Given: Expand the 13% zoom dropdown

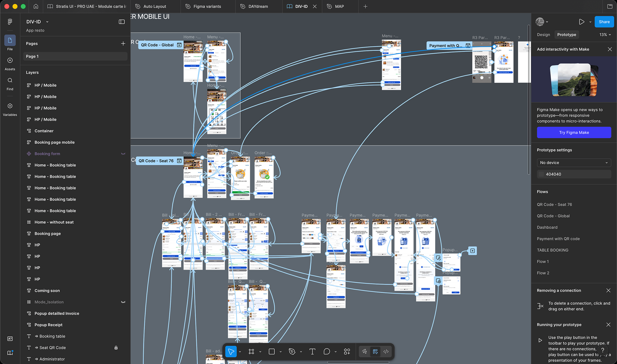Looking at the screenshot, I should 605,35.
